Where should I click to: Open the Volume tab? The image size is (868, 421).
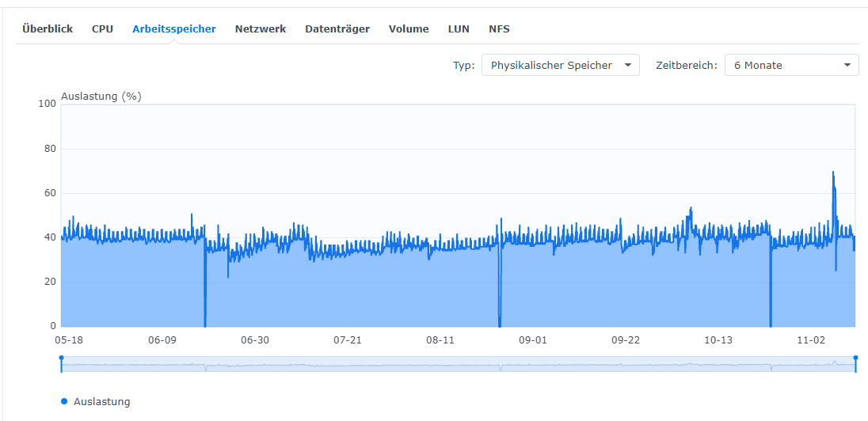pyautogui.click(x=409, y=29)
